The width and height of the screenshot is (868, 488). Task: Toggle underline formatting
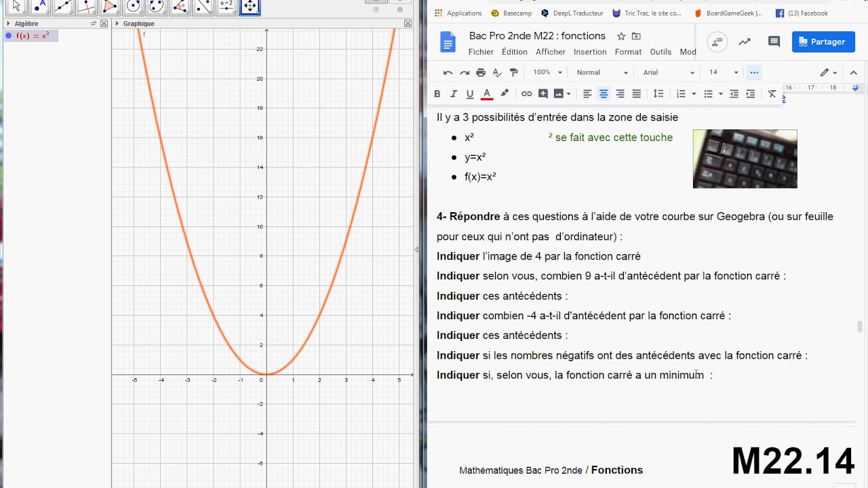470,94
